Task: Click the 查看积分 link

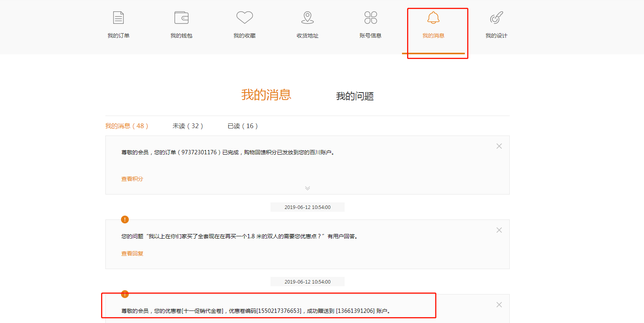Action: tap(132, 179)
